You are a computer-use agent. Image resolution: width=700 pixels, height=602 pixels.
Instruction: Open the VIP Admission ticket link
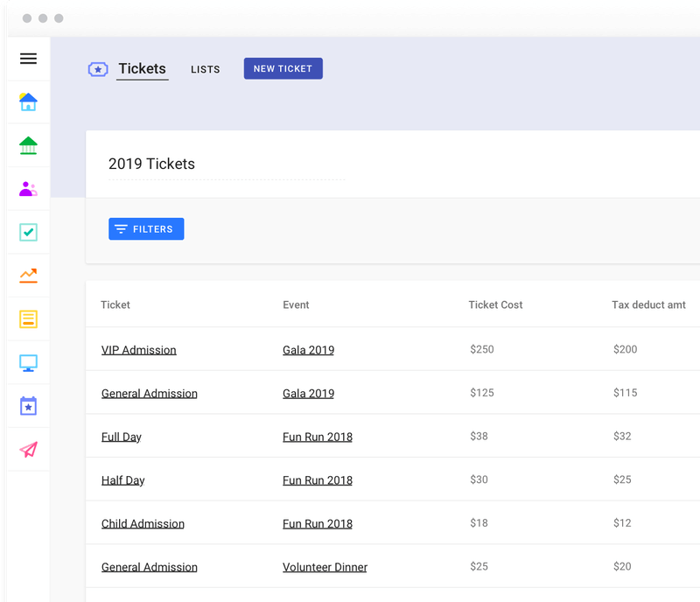138,349
